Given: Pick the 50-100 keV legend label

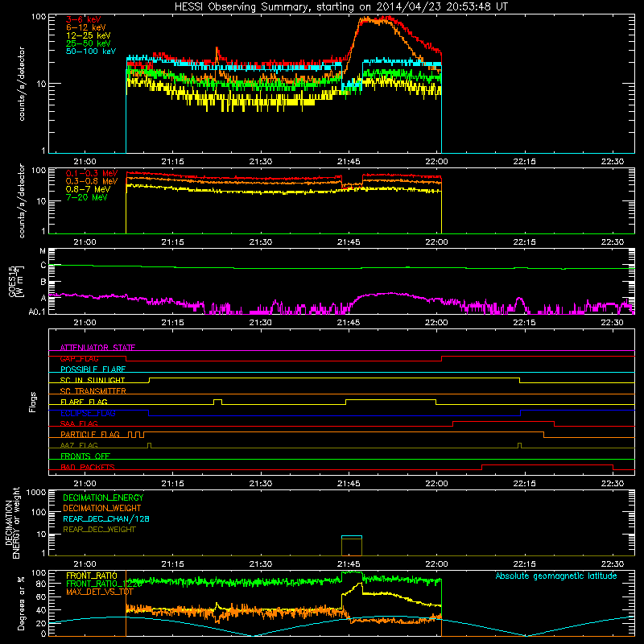Looking at the screenshot, I should (90, 52).
